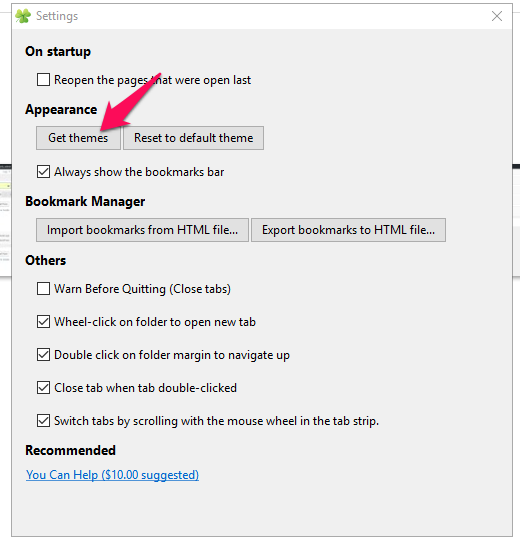Click the Appearance section heading
This screenshot has height=549, width=520.
(61, 110)
